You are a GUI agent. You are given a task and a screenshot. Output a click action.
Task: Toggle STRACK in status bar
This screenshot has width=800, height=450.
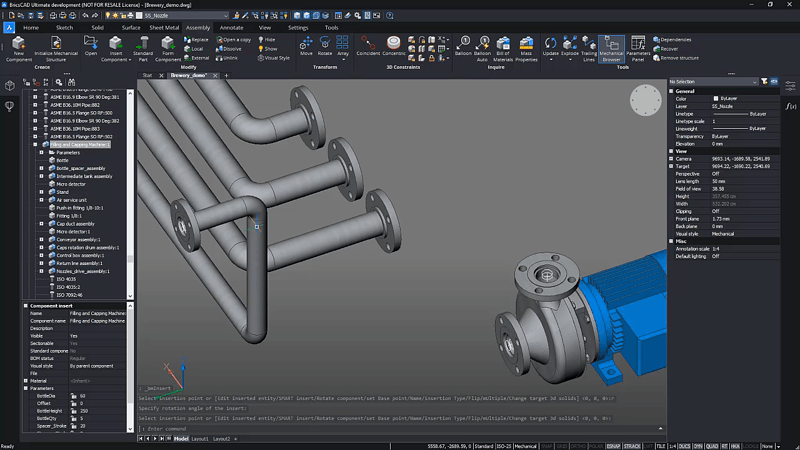pos(632,446)
